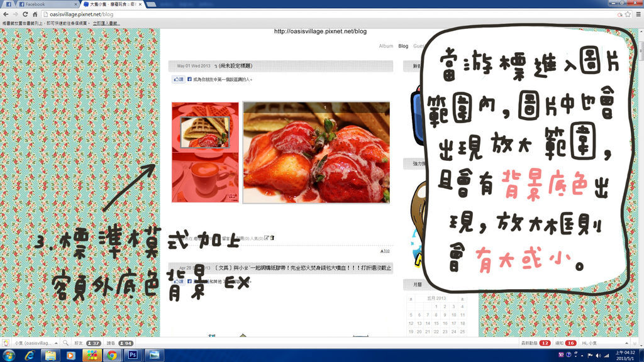
Task: Switch to Photoshop on the taskbar
Action: pyautogui.click(x=133, y=356)
